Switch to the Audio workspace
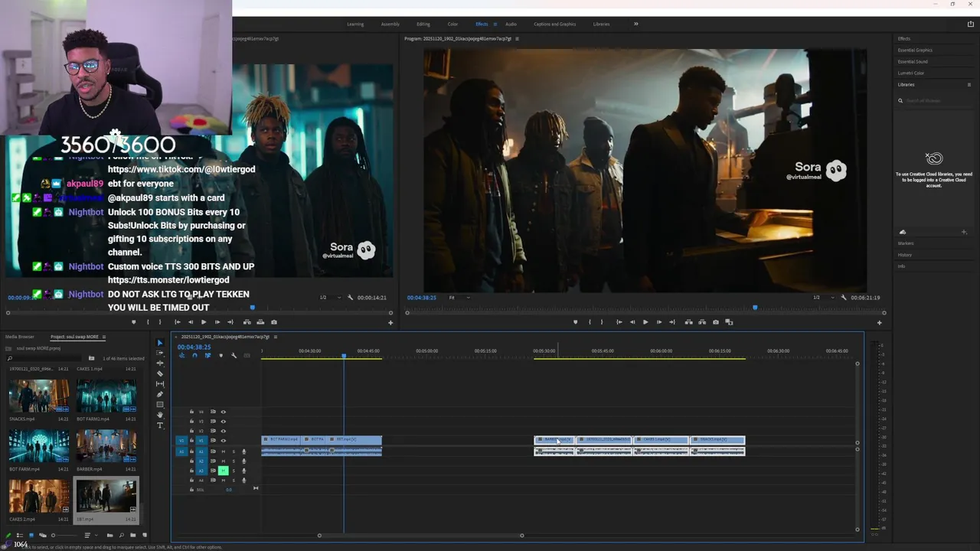The width and height of the screenshot is (980, 551). 511,24
